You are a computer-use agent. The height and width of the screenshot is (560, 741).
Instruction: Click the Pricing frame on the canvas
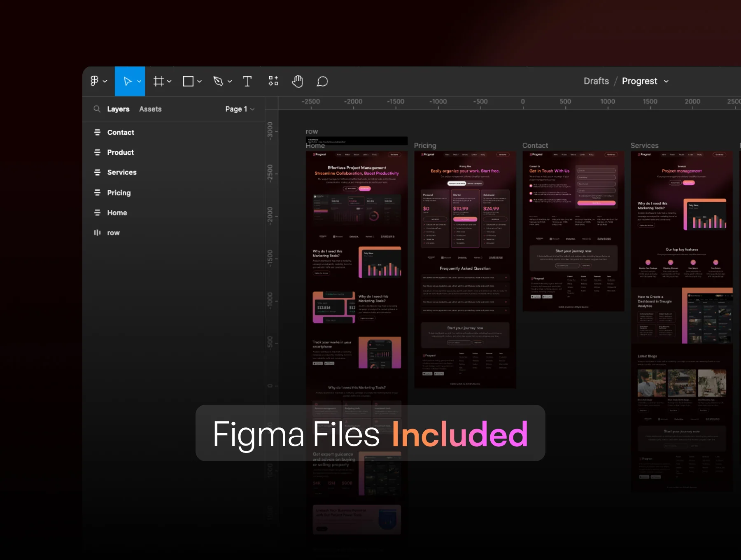click(465, 270)
